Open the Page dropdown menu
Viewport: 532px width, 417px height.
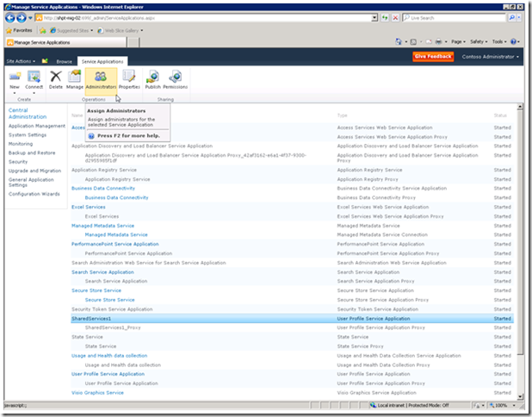coord(458,41)
